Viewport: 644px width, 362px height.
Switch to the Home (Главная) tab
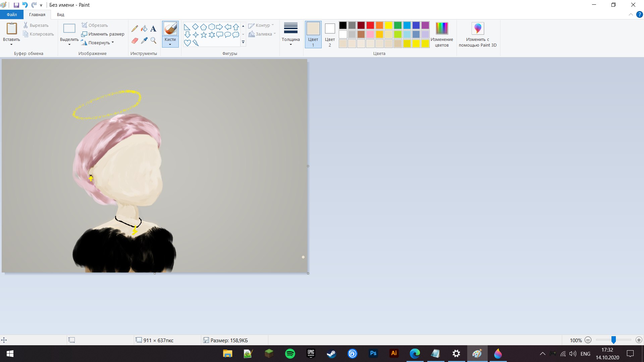click(x=37, y=14)
